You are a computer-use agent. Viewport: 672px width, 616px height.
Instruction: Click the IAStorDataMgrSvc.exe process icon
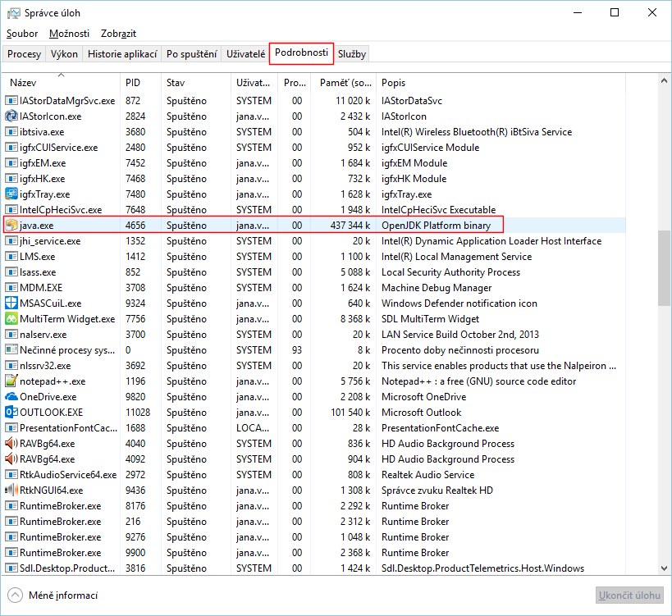tap(11, 101)
